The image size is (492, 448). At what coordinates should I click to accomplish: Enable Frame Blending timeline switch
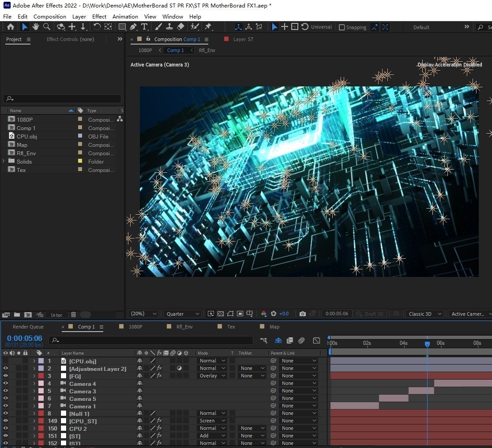[x=290, y=340]
